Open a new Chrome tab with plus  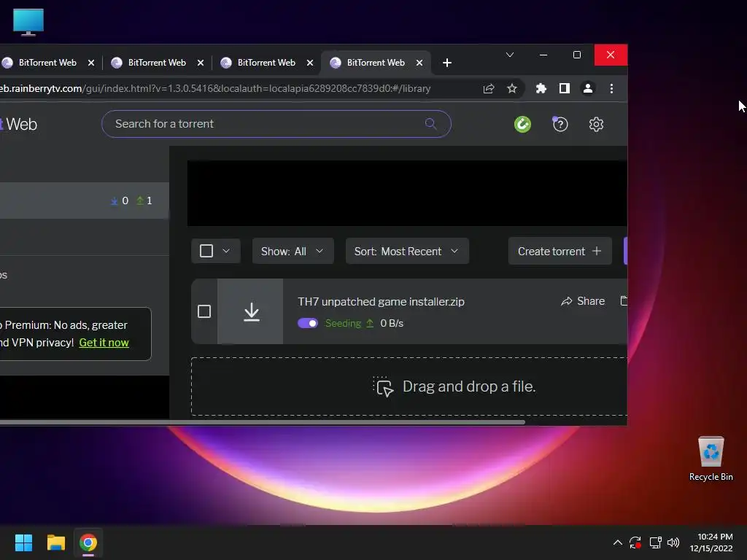pyautogui.click(x=447, y=63)
